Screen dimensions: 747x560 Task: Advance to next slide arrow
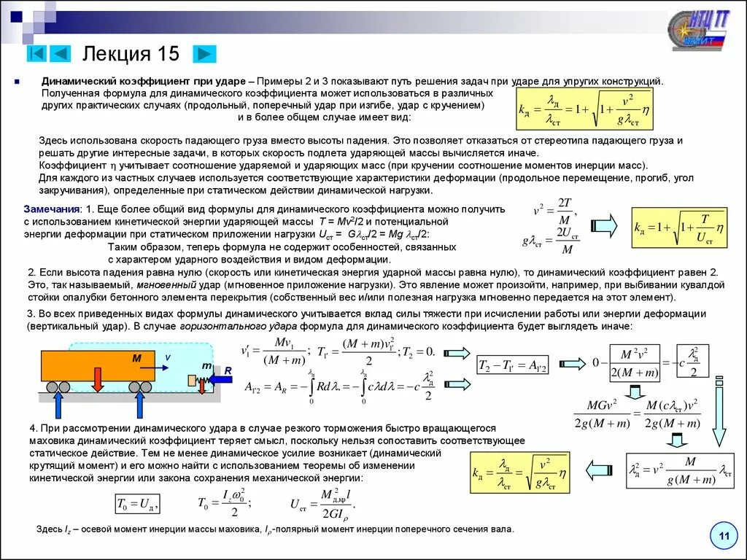pos(204,54)
